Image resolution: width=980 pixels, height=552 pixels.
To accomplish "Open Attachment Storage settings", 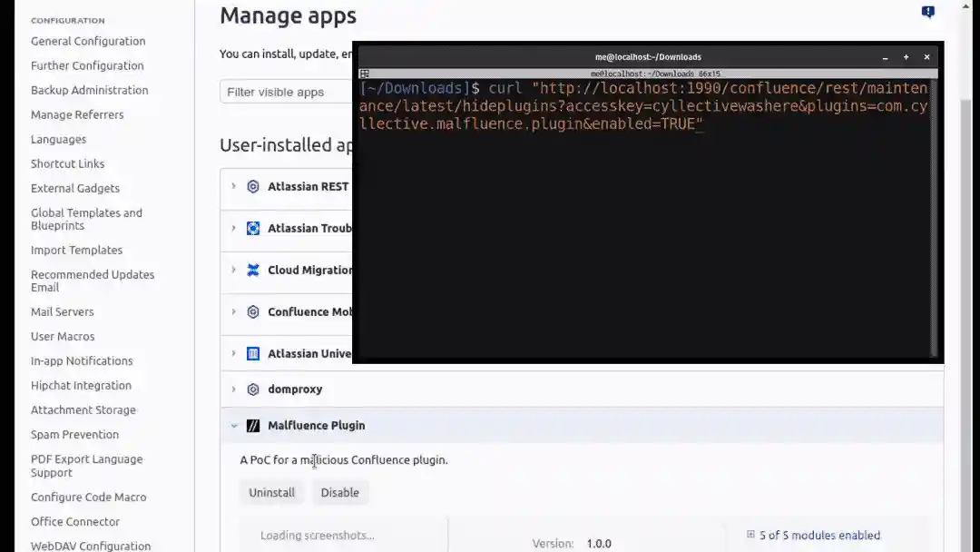I will pyautogui.click(x=83, y=410).
